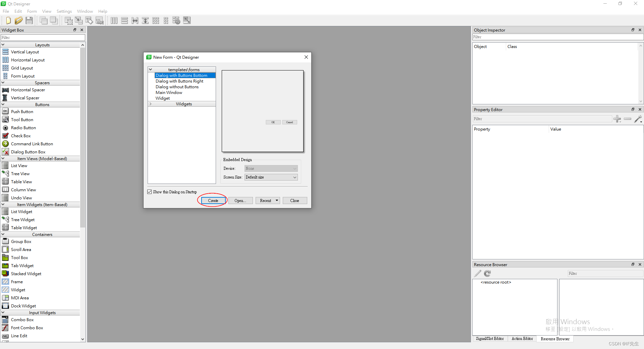Click the Open... button in New Form dialog
This screenshot has height=349, width=644.
point(240,201)
